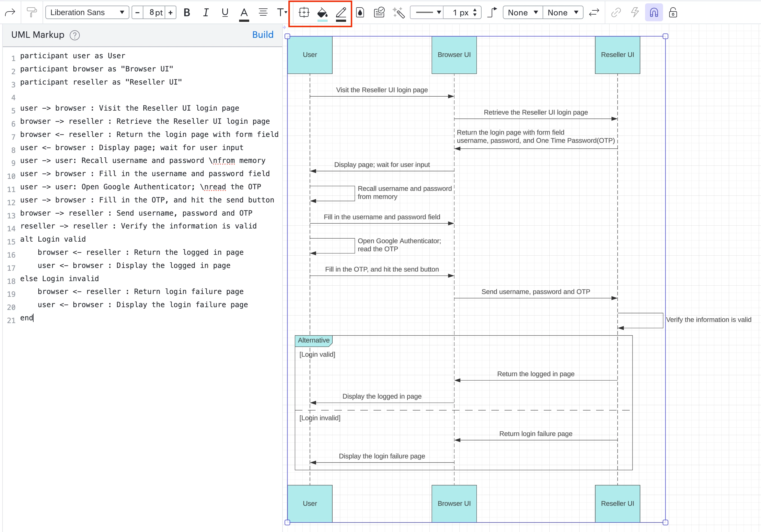Click 'Verify the information is valid' label

(709, 320)
